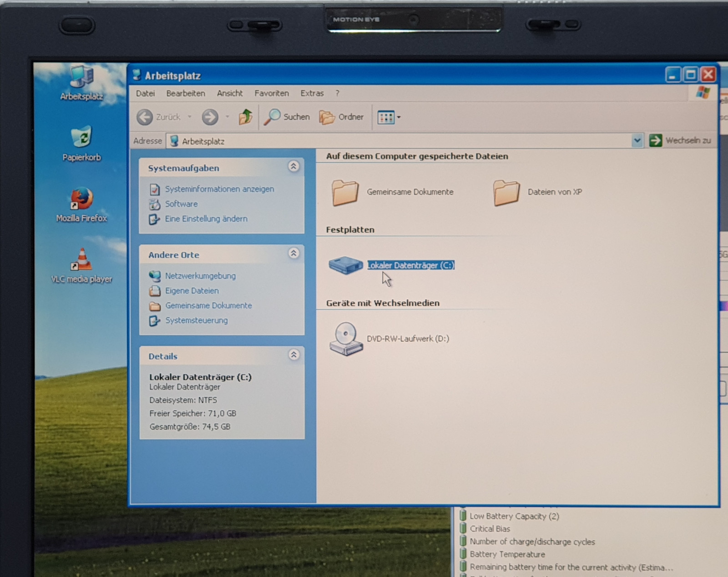The width and height of the screenshot is (728, 577).
Task: Launch VLC media player from desktop
Action: (81, 260)
